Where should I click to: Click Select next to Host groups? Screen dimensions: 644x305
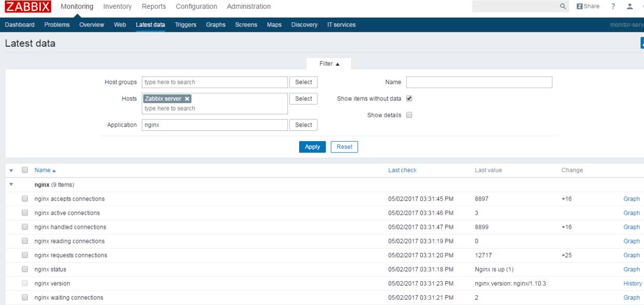(x=304, y=82)
